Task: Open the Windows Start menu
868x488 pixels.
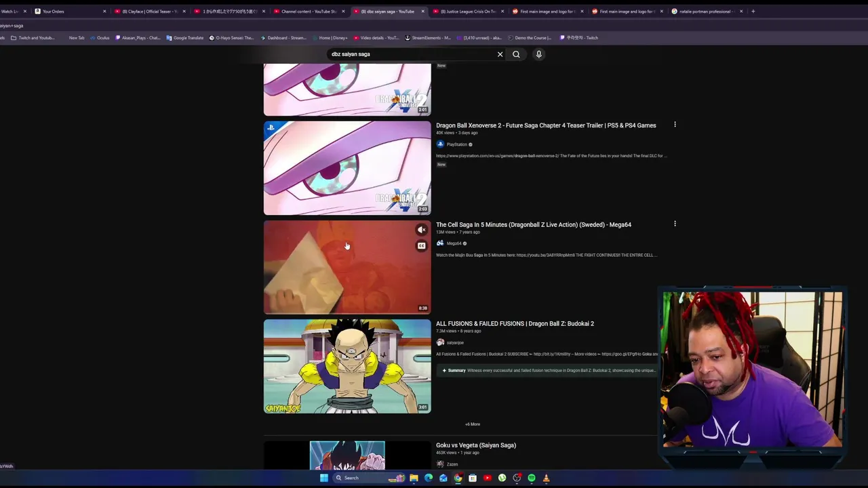Action: click(324, 478)
